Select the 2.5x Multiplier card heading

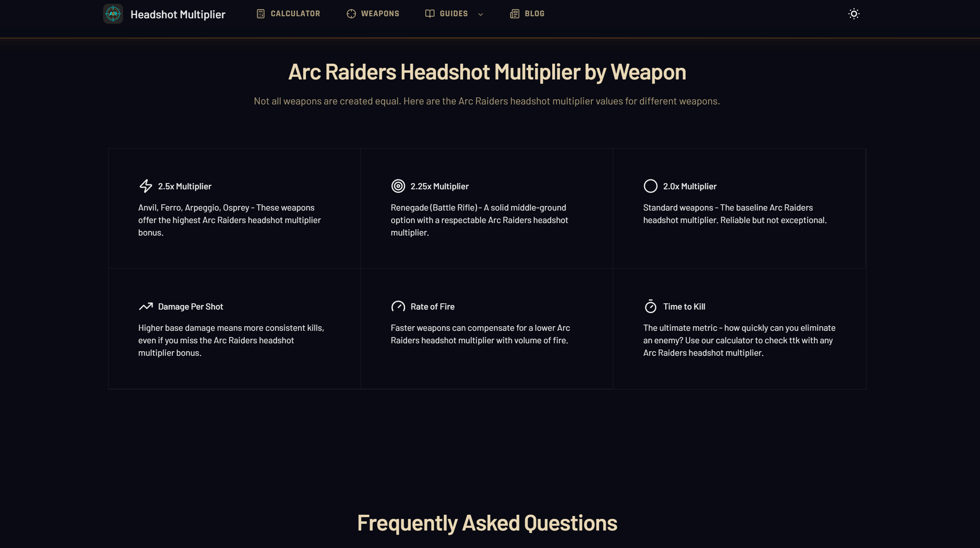point(185,186)
